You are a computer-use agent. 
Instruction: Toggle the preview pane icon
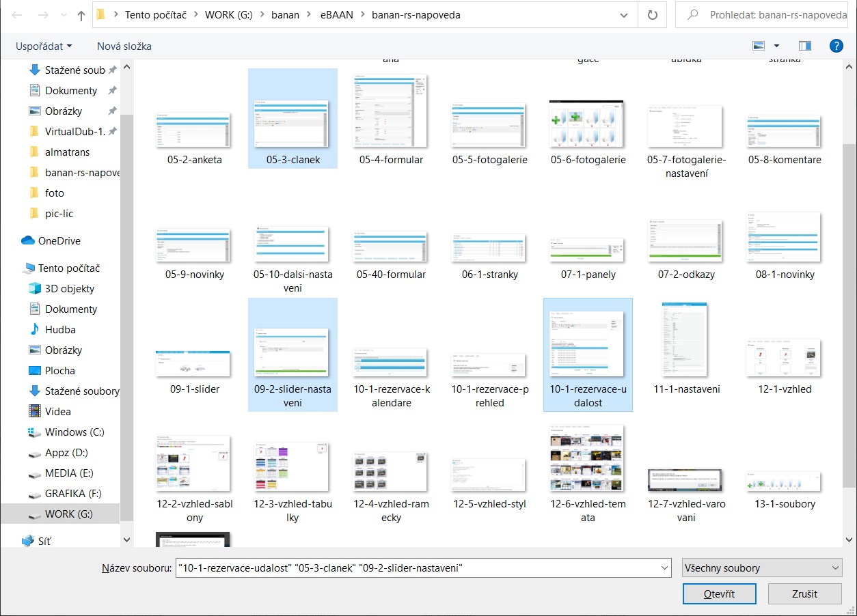pyautogui.click(x=804, y=46)
